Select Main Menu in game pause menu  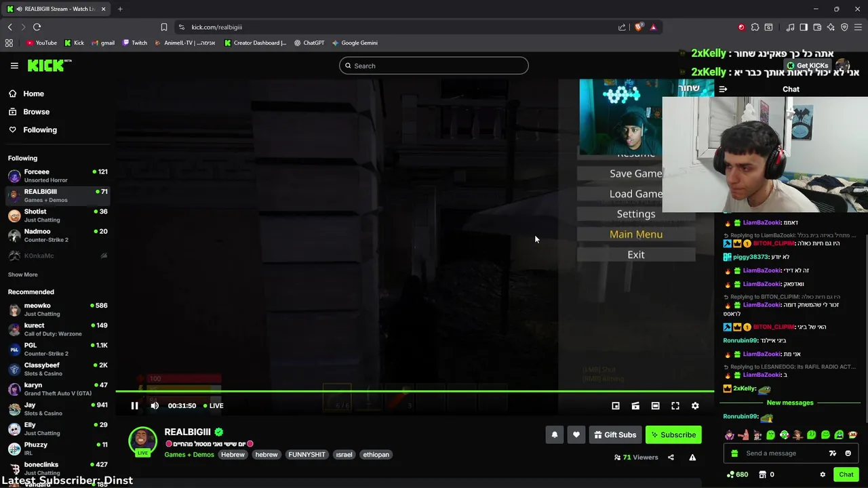[636, 234]
